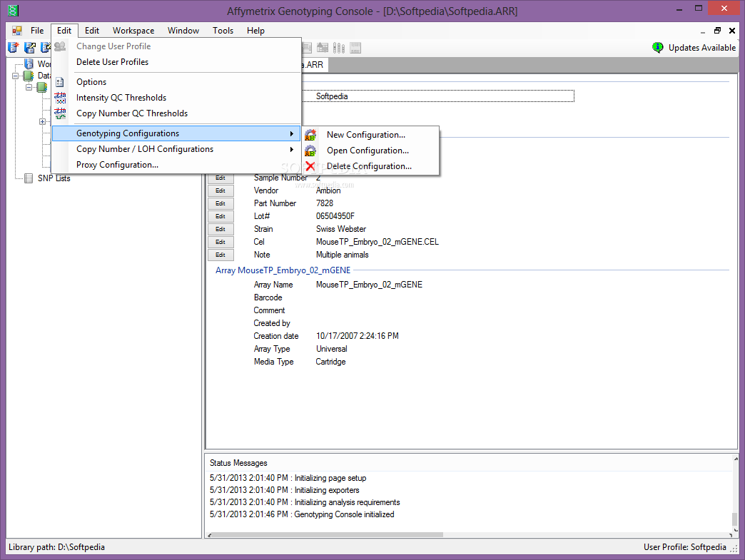Click the Updates Available link text
The height and width of the screenshot is (560, 745).
pyautogui.click(x=701, y=48)
